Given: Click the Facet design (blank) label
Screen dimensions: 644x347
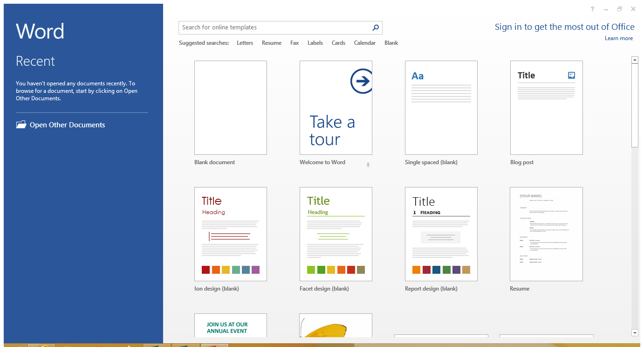Looking at the screenshot, I should point(324,289).
